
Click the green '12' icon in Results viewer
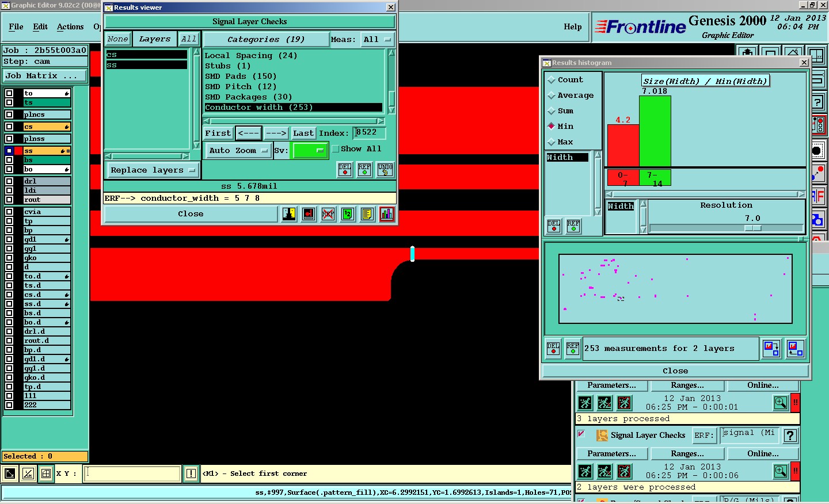(x=348, y=214)
